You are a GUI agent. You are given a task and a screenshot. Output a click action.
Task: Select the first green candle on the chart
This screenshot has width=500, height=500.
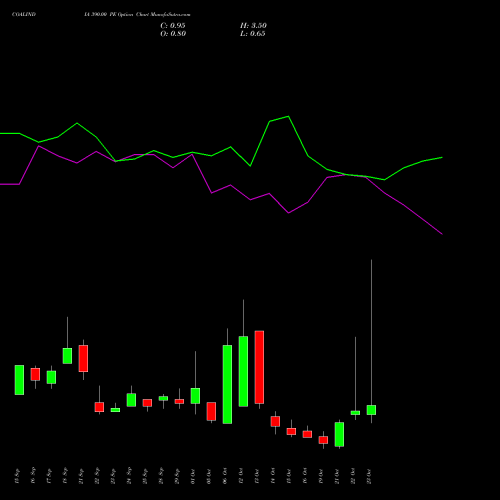19,380
